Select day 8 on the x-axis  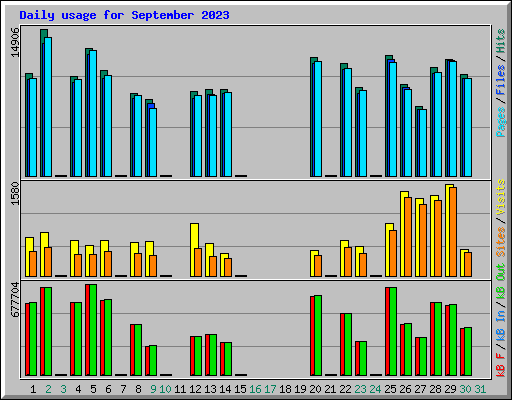(138, 389)
